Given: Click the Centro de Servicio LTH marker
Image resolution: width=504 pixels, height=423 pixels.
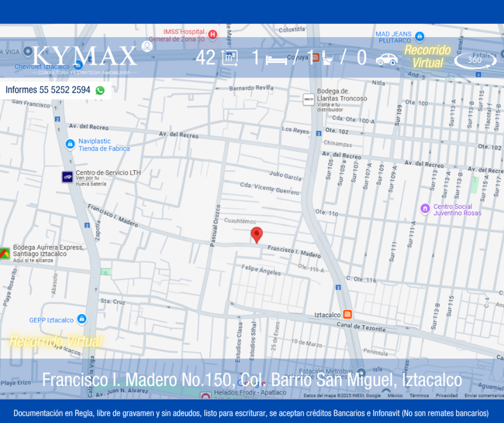Looking at the screenshot, I should pyautogui.click(x=67, y=177).
